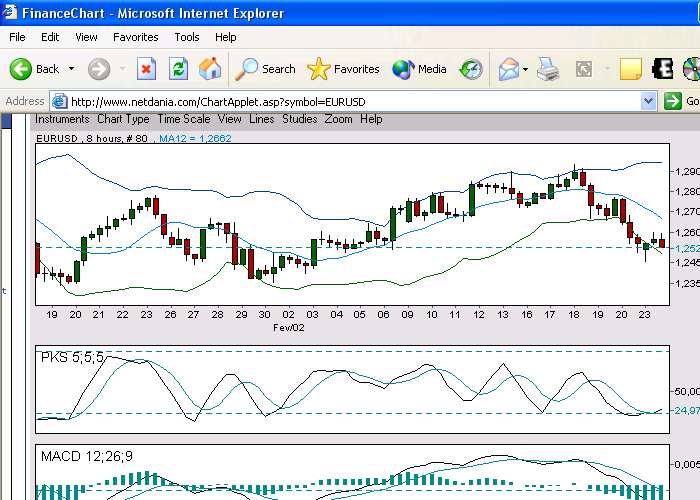Click the grayed Edit toolbar icon

point(584,69)
